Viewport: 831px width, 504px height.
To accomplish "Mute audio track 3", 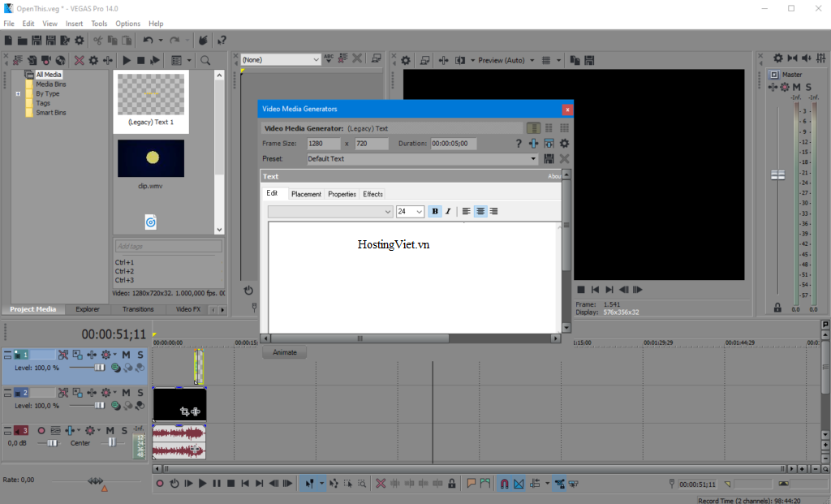I will point(110,430).
